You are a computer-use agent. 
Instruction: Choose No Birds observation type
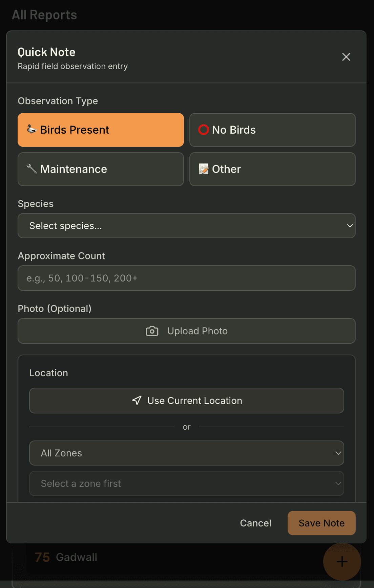click(272, 130)
